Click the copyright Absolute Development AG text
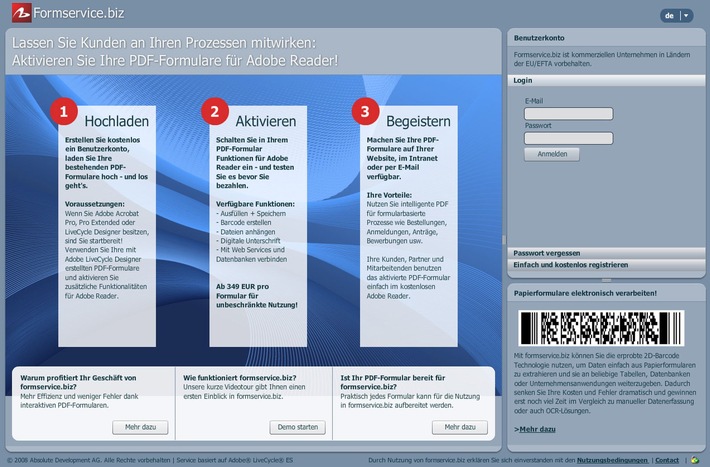Viewport: 710px width, 467px height. [88, 460]
